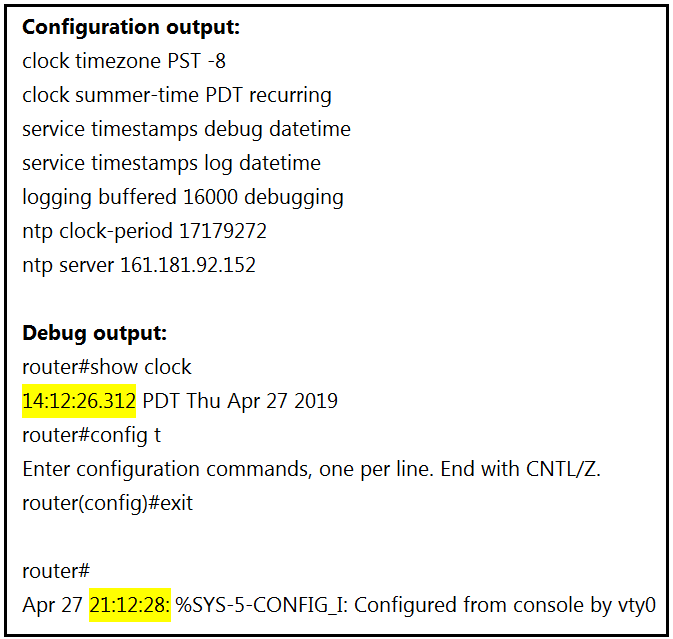Viewport: 673px width, 639px height.
Task: Click the End with CNTL/Z text
Action: click(x=520, y=469)
